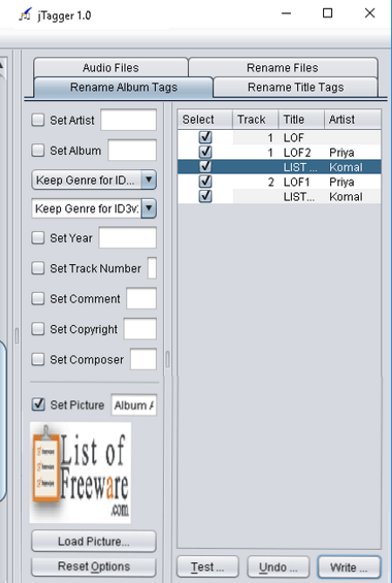The image size is (392, 583).
Task: Sort list by Title column header
Action: tap(301, 119)
